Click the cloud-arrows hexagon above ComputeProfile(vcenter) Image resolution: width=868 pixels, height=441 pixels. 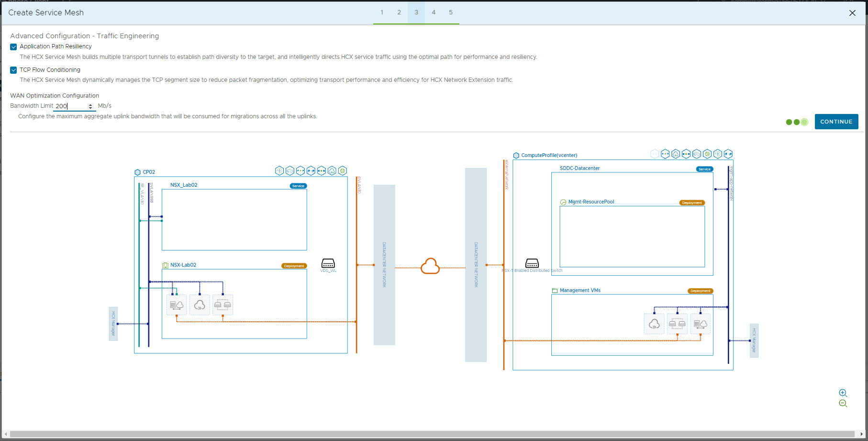click(676, 154)
